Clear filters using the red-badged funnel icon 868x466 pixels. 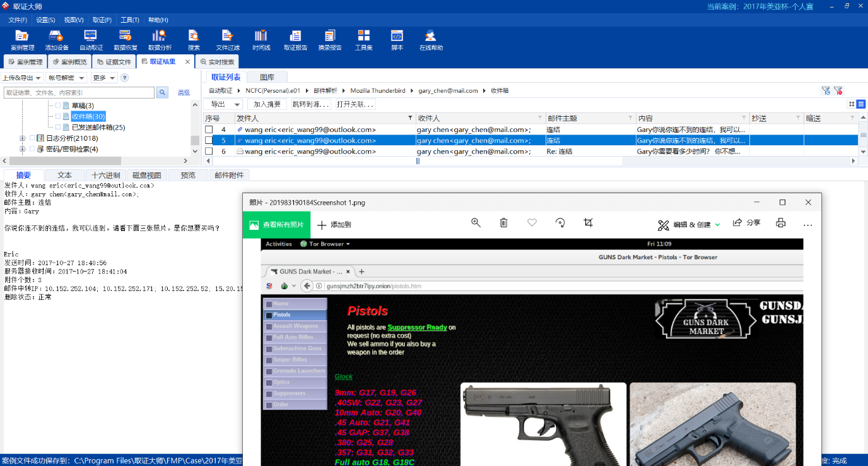(838, 90)
